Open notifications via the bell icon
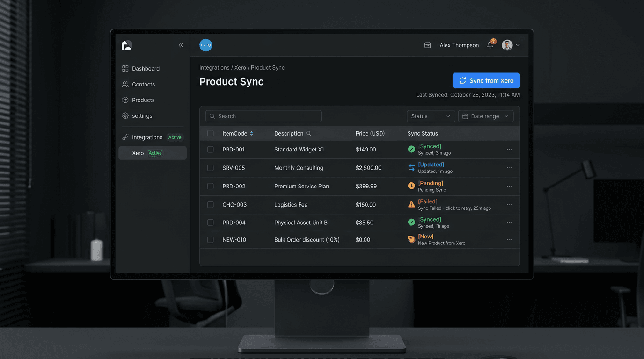The height and width of the screenshot is (359, 644). point(490,45)
